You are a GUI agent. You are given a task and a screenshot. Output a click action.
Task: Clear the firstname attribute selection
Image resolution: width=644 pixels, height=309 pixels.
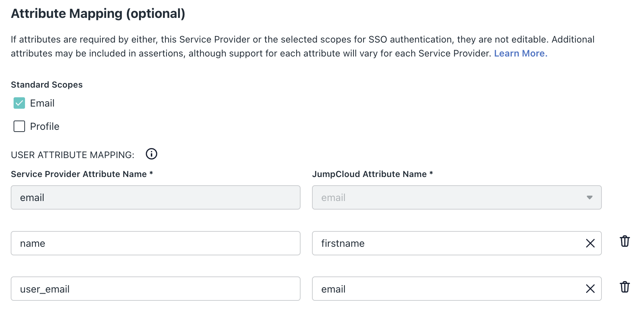tap(590, 243)
